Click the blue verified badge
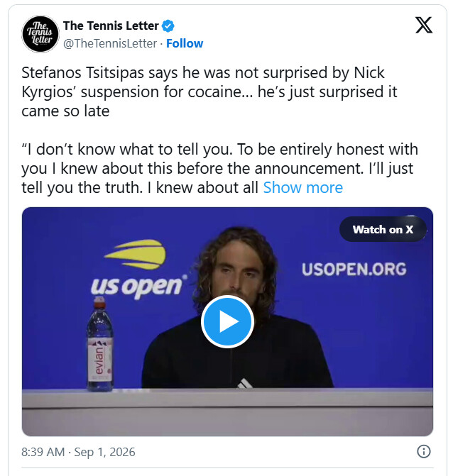Viewport: 453px width, 476px height. point(168,26)
